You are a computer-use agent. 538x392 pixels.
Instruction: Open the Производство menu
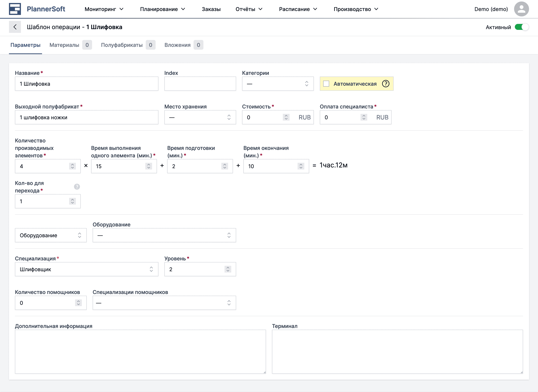coord(356,9)
